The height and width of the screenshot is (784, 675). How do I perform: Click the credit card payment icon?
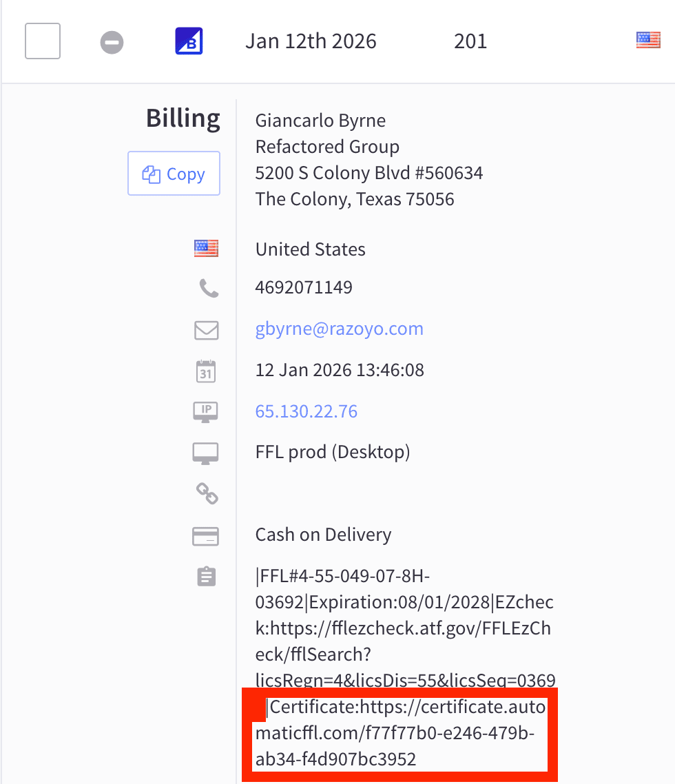tap(207, 535)
